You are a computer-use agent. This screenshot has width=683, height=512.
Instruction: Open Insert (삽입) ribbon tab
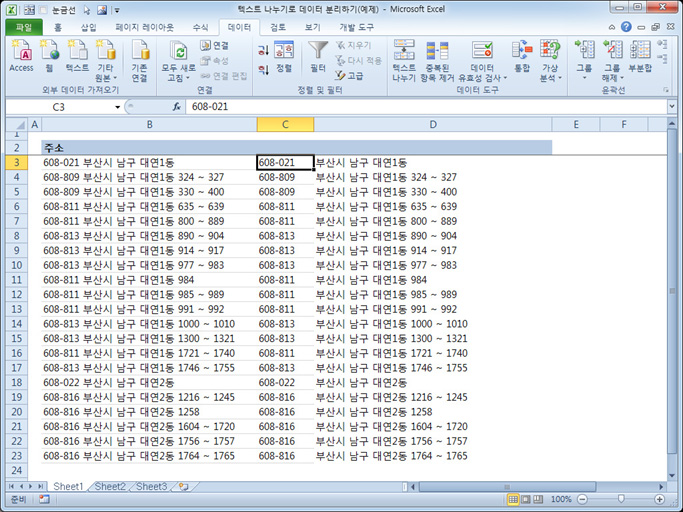coord(88,27)
